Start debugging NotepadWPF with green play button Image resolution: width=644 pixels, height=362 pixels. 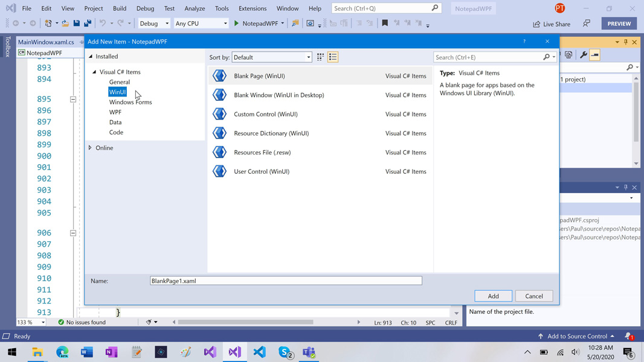point(236,24)
